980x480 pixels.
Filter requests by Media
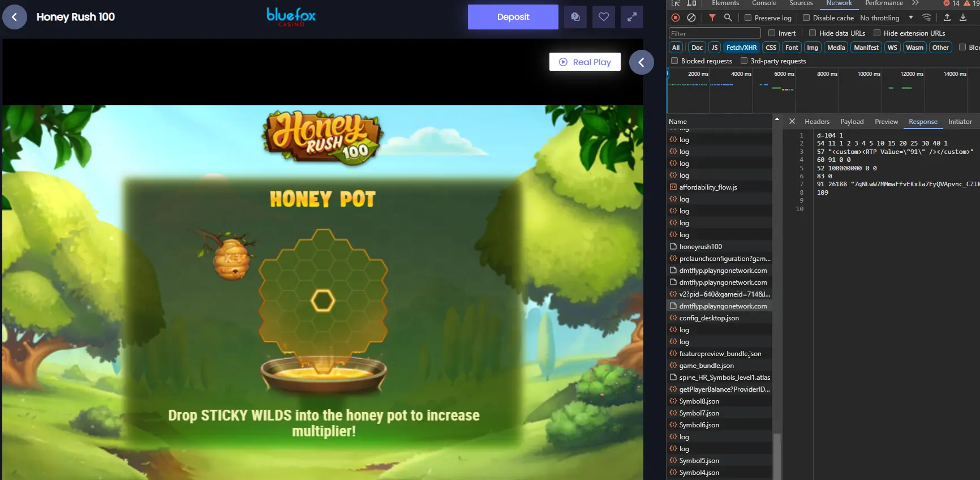point(836,48)
